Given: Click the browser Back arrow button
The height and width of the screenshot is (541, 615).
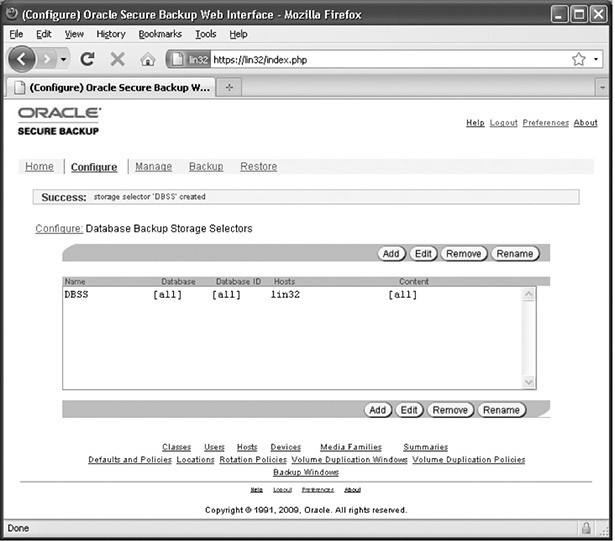Looking at the screenshot, I should coord(21,59).
